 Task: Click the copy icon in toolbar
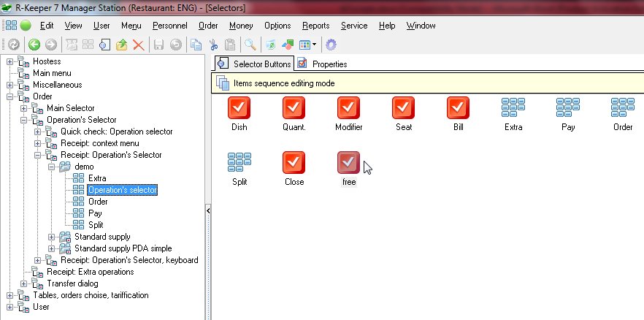pyautogui.click(x=196, y=45)
